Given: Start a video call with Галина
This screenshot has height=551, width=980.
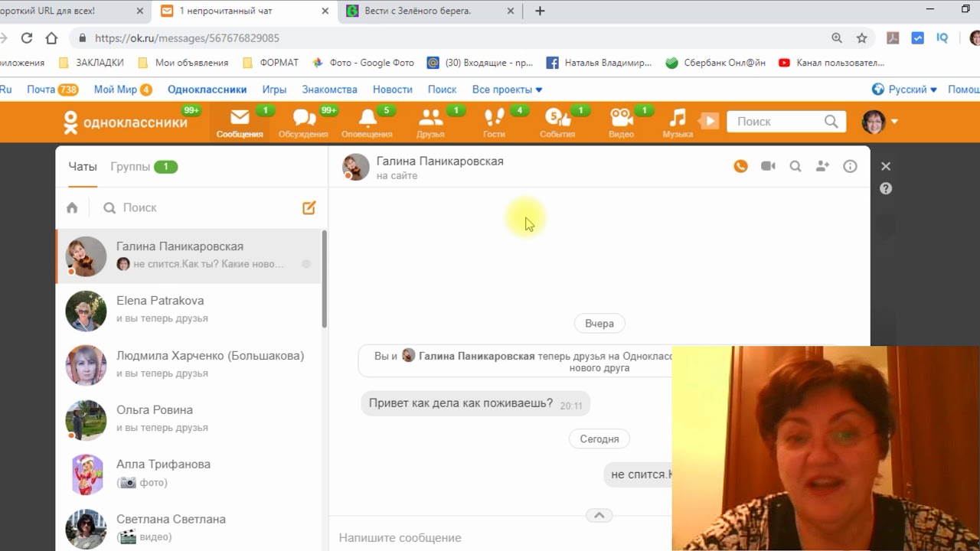Looking at the screenshot, I should coord(768,166).
